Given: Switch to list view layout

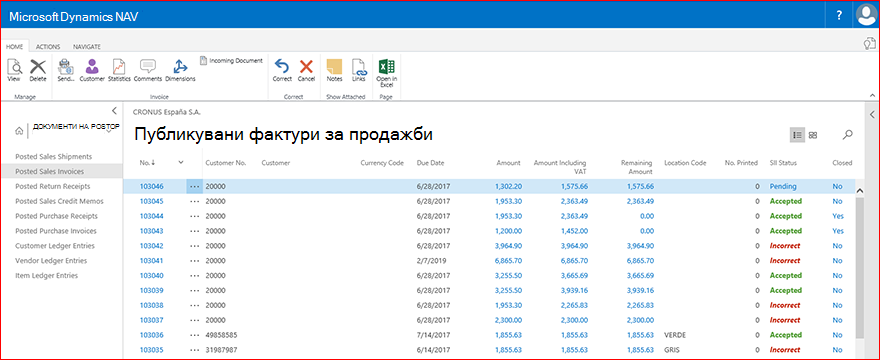Looking at the screenshot, I should [797, 135].
